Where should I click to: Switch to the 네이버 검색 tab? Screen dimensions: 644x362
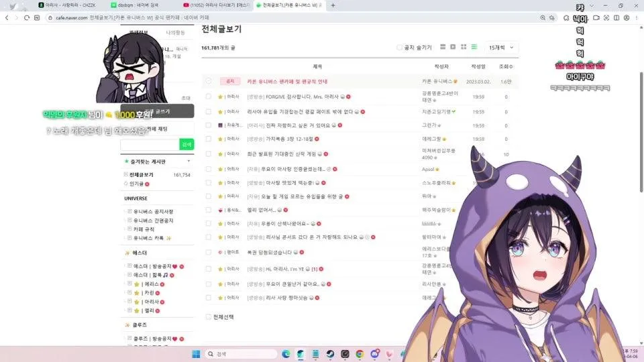[138, 5]
